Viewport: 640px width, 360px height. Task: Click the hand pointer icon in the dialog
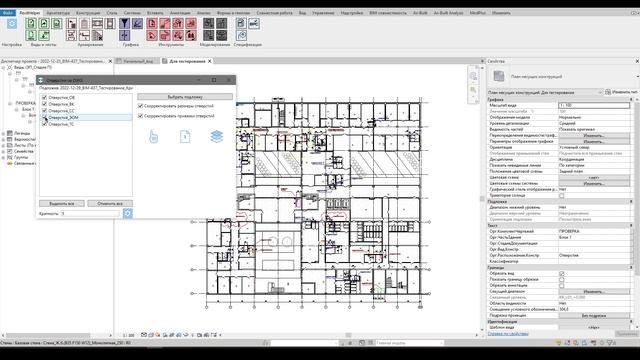pyautogui.click(x=153, y=136)
